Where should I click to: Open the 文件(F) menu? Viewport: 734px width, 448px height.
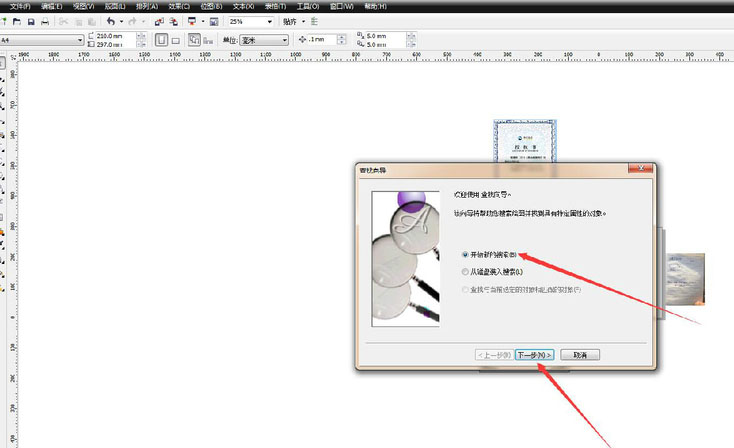click(x=20, y=7)
